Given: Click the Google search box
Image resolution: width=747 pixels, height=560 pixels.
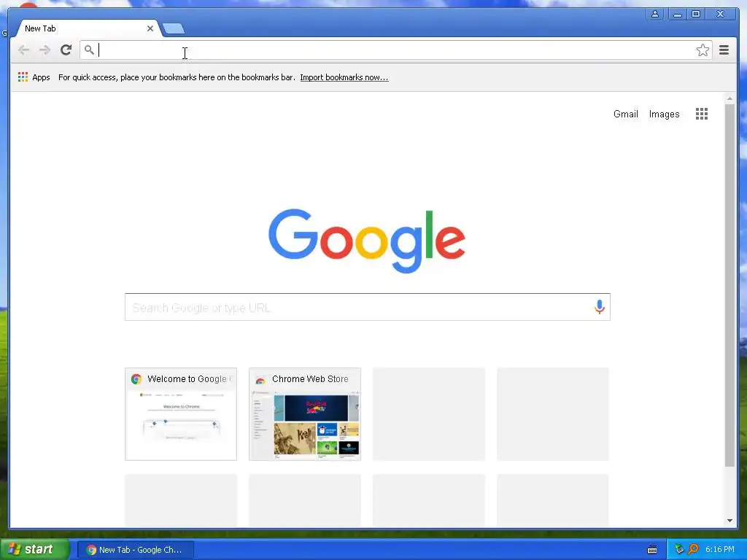Looking at the screenshot, I should (x=368, y=307).
